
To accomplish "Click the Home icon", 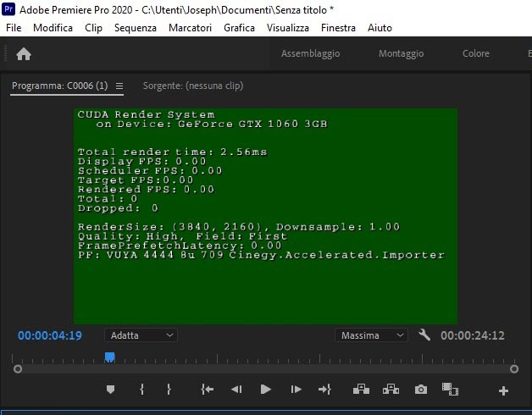I will tap(24, 54).
